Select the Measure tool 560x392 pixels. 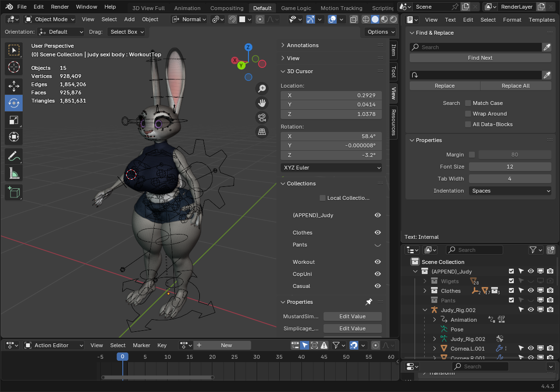coord(13,173)
